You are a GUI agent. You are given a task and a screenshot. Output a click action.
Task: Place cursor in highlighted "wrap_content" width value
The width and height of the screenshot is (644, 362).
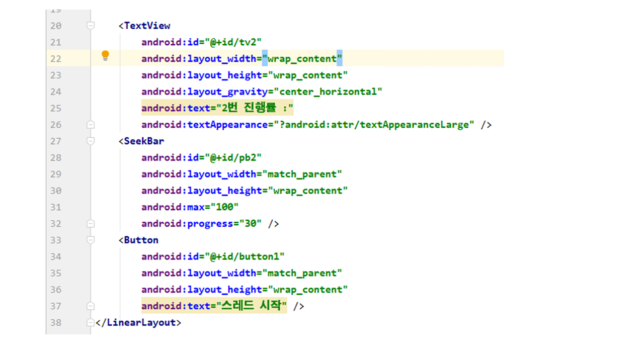(x=302, y=59)
